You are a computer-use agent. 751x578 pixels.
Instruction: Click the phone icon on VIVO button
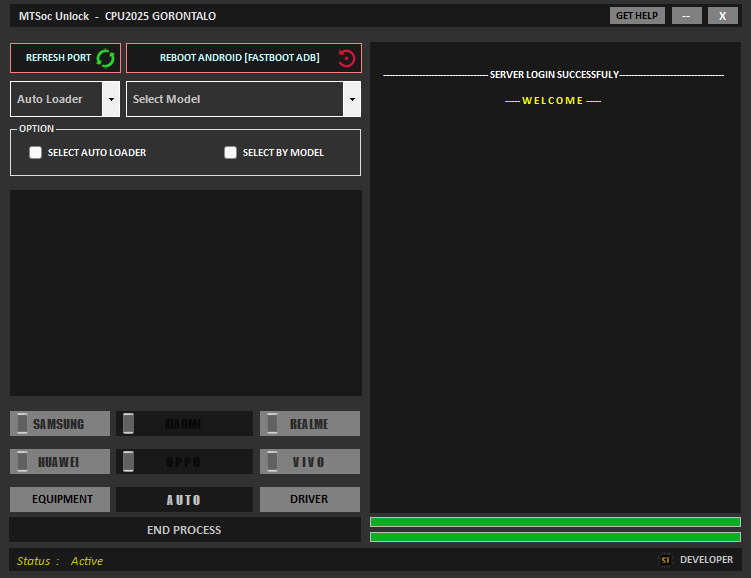[x=272, y=462]
